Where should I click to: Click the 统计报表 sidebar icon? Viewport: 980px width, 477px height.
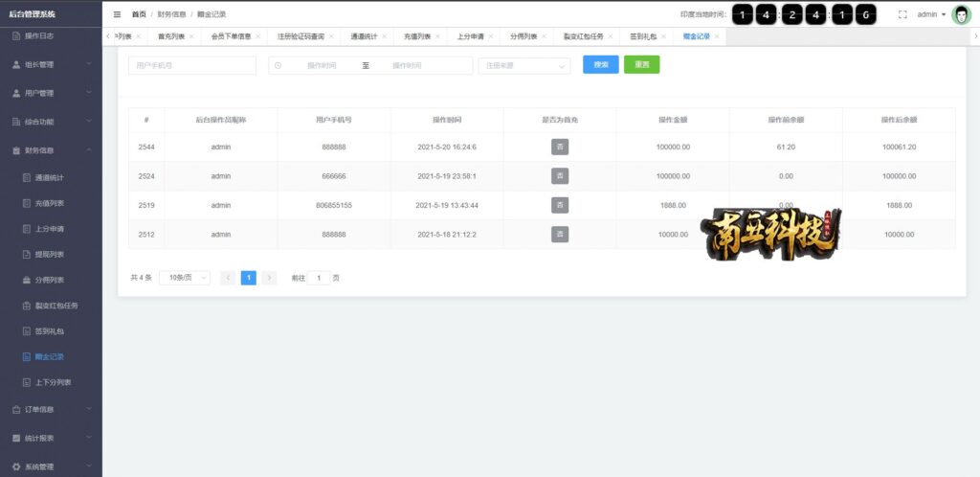[17, 439]
